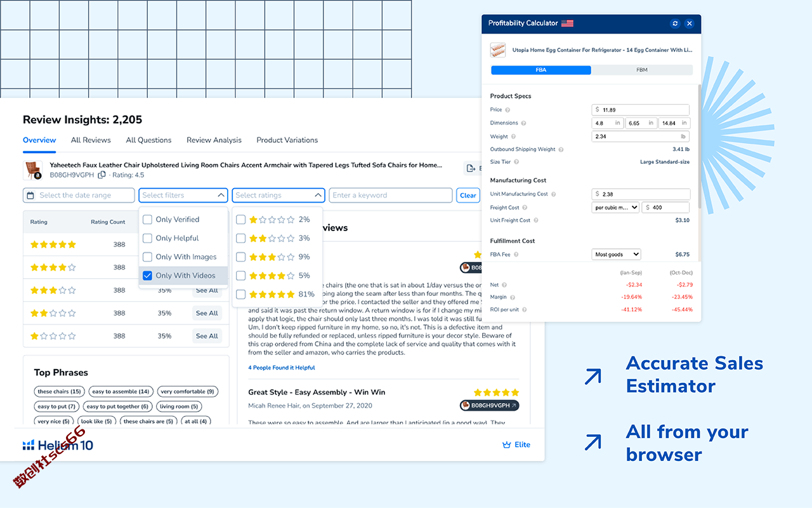The image size is (812, 508).
Task: Switch to the All Reviews tab
Action: (x=91, y=140)
